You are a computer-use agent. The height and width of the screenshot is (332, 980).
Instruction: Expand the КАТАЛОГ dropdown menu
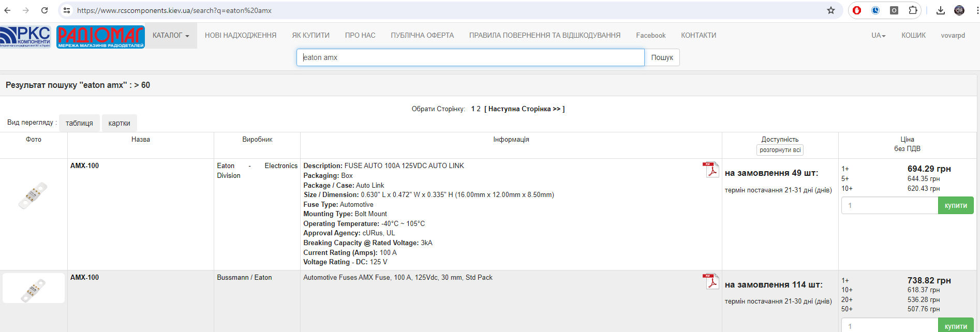point(171,36)
